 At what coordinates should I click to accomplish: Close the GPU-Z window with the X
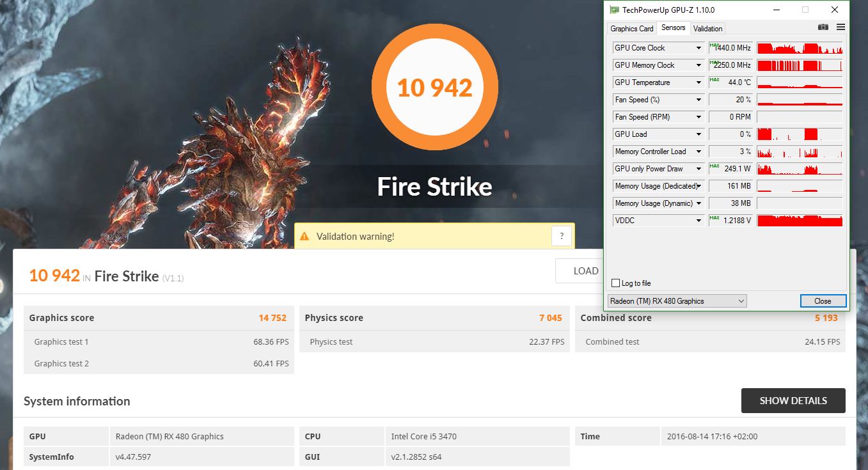835,10
